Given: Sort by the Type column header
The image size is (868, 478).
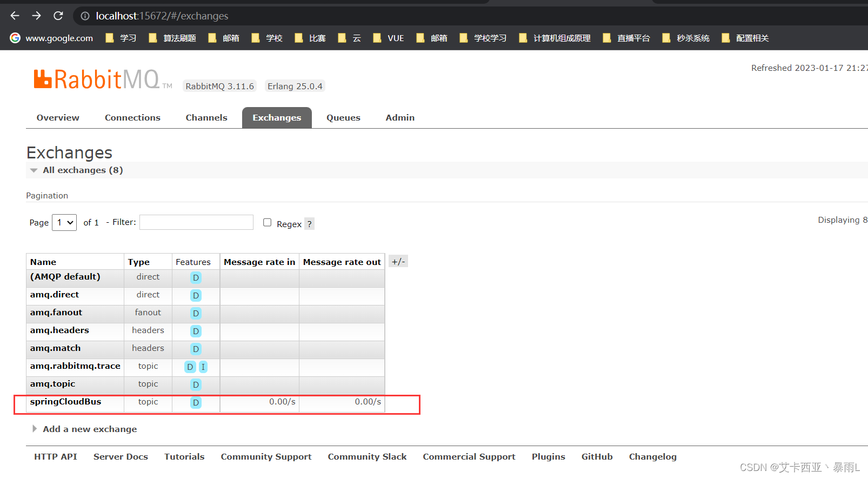Looking at the screenshot, I should (139, 262).
